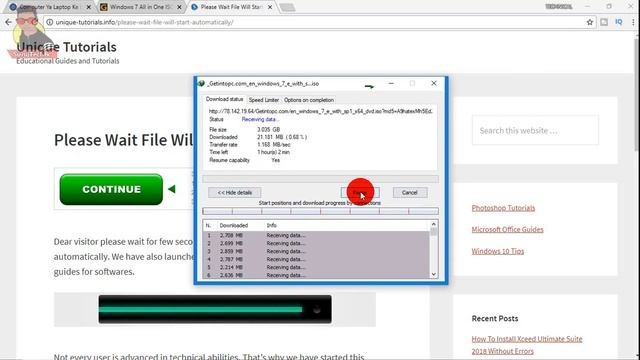Click the Recent Posts heading
Image resolution: width=640 pixels, height=360 pixels.
[x=495, y=318]
